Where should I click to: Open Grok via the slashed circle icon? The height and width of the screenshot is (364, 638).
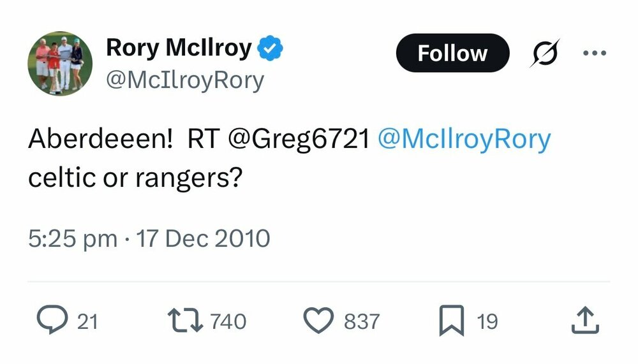544,53
